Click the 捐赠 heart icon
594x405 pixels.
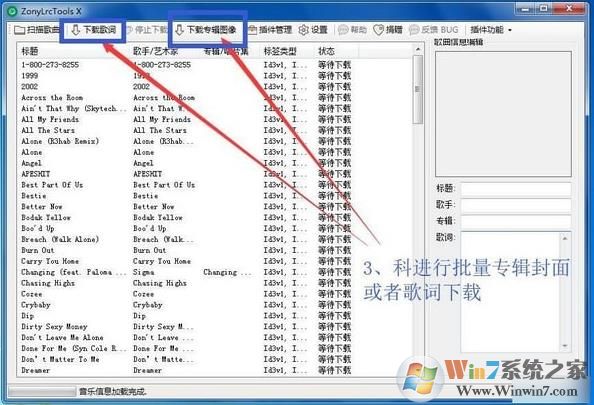pyautogui.click(x=378, y=30)
